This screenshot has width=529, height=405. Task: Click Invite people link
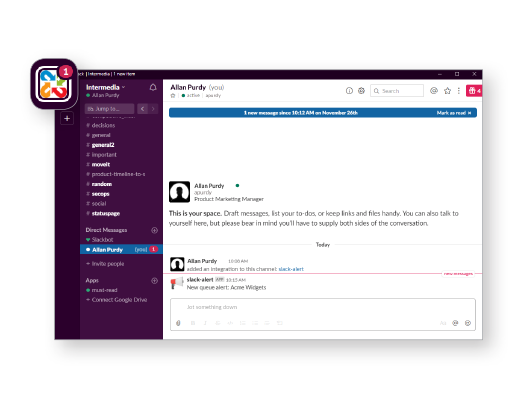105,264
